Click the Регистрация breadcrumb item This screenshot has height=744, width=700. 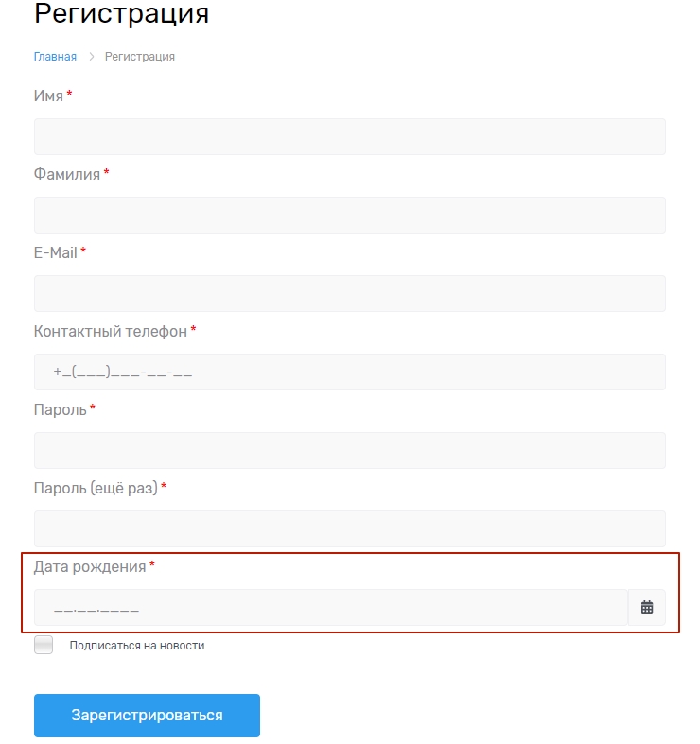tap(140, 57)
